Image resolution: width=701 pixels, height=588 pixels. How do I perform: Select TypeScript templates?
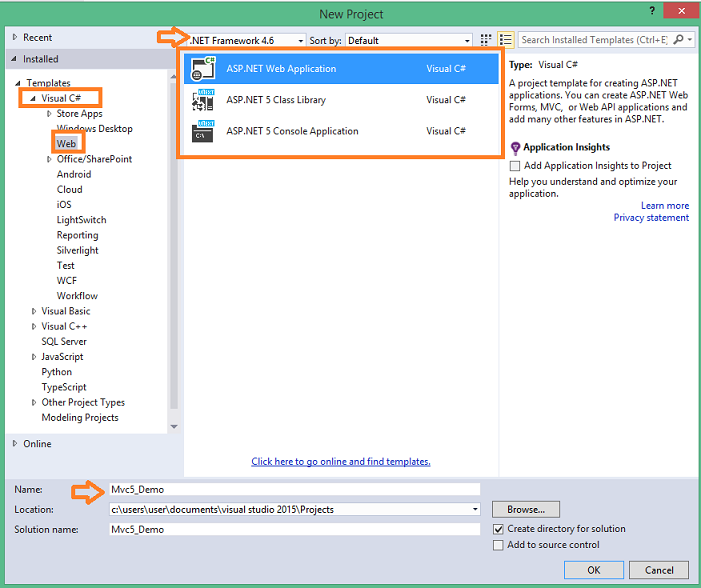pyautogui.click(x=64, y=387)
